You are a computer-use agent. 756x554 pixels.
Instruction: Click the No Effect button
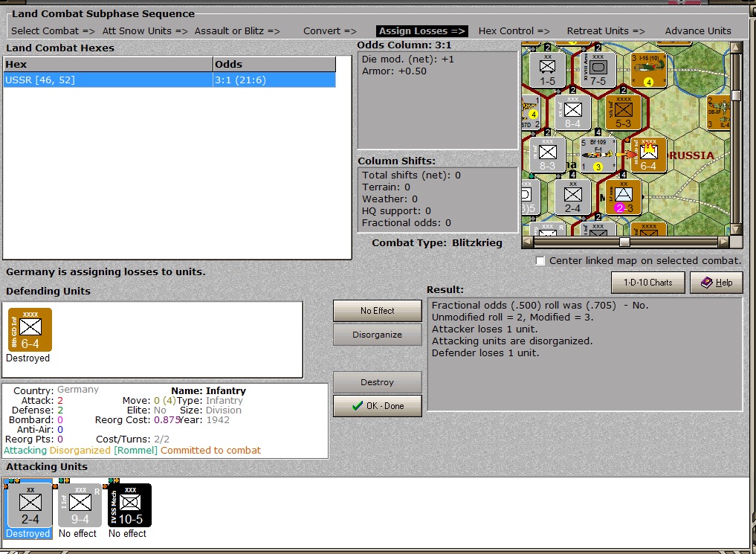pyautogui.click(x=377, y=311)
